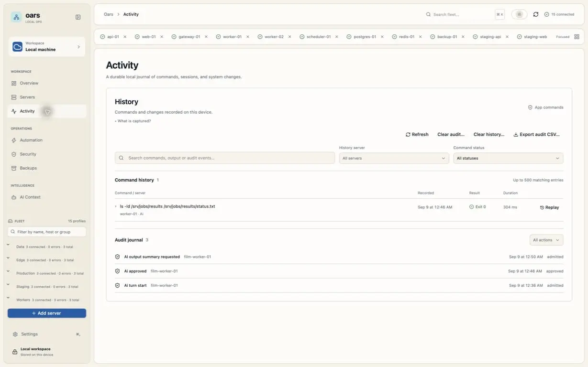Switch to the gateway-01 tab
588x367 pixels.
(x=186, y=37)
